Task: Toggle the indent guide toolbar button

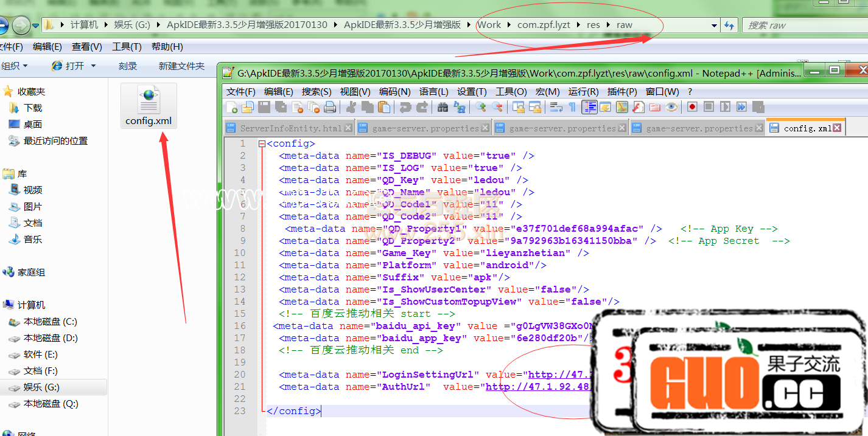Action: [x=589, y=108]
